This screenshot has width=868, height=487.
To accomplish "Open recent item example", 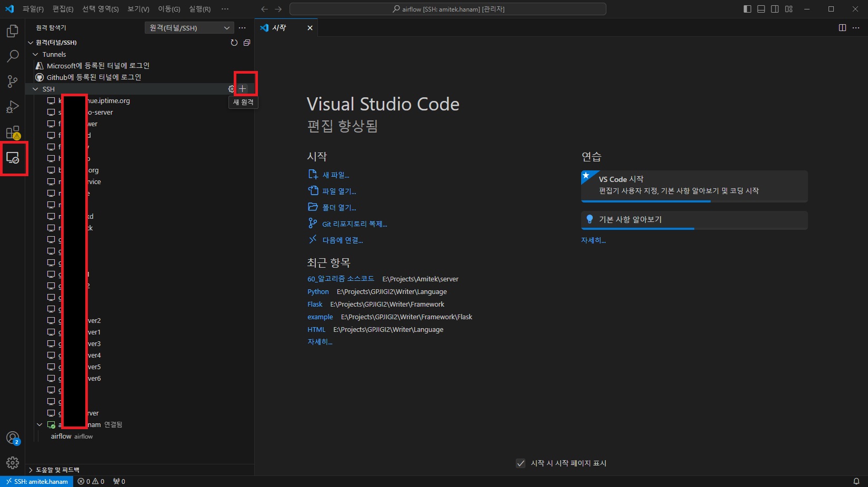I will pyautogui.click(x=320, y=317).
